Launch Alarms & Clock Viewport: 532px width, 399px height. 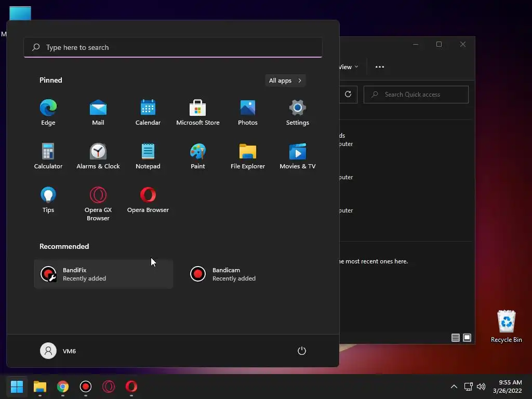tap(98, 156)
